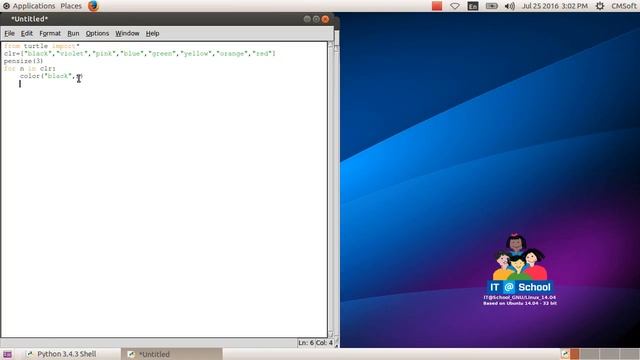
Task: Close the *Untitled editor window
Action: [x=325, y=19]
